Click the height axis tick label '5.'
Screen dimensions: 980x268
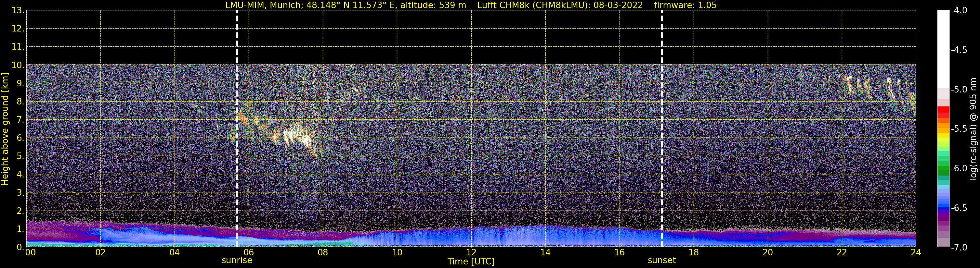20,156
